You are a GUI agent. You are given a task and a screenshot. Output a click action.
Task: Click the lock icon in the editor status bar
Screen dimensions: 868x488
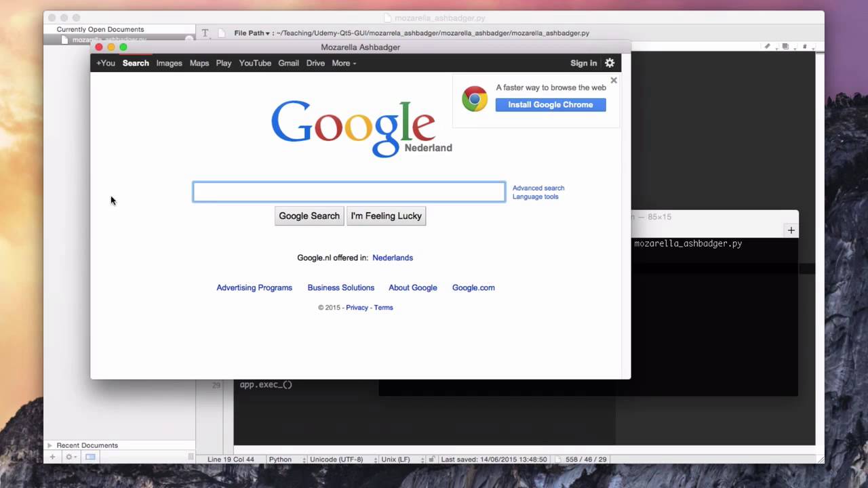tap(431, 459)
